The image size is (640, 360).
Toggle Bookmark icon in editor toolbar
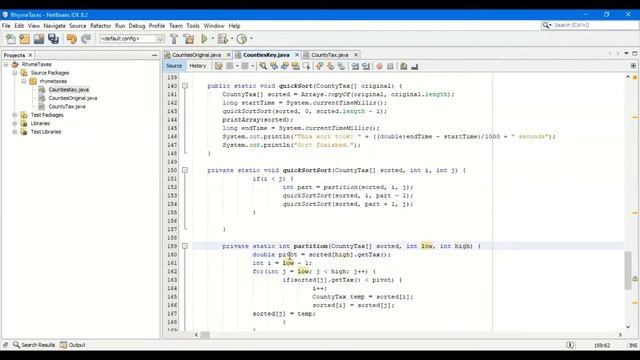tap(341, 66)
